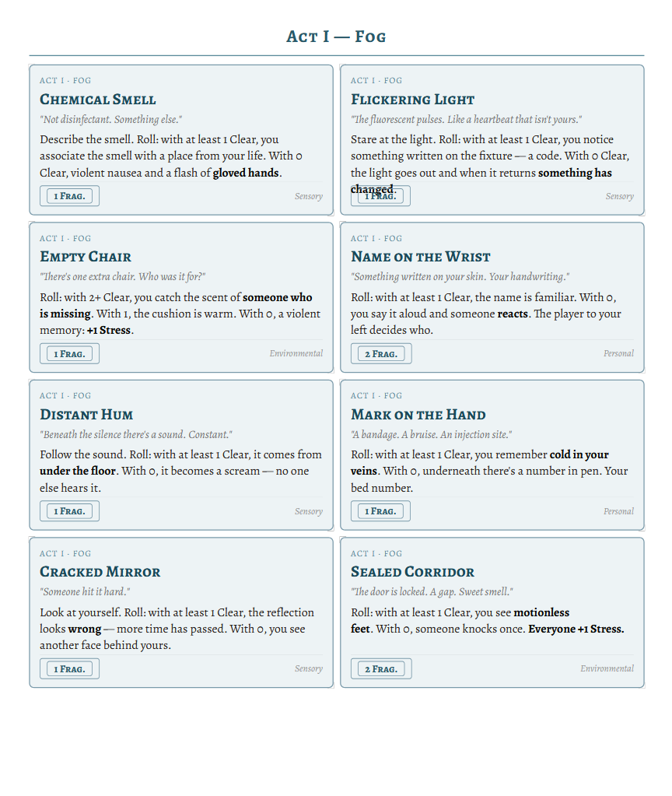Open the Chemical Smell card title
672x796 pixels.
tap(98, 100)
